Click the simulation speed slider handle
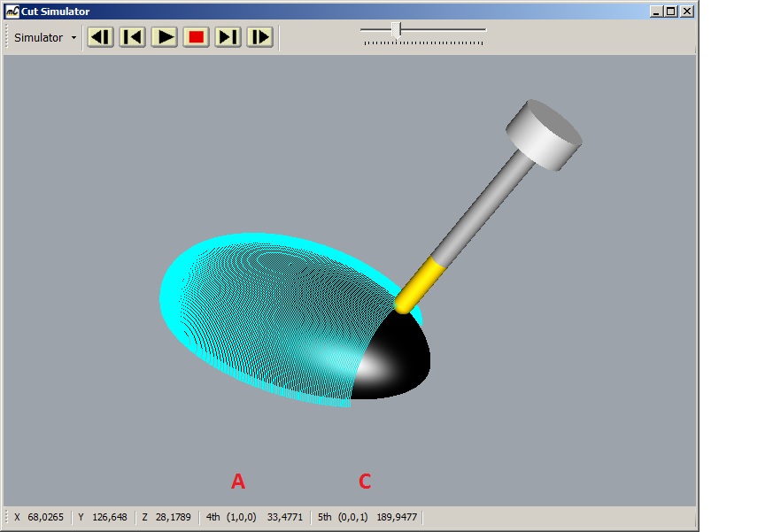 point(395,29)
